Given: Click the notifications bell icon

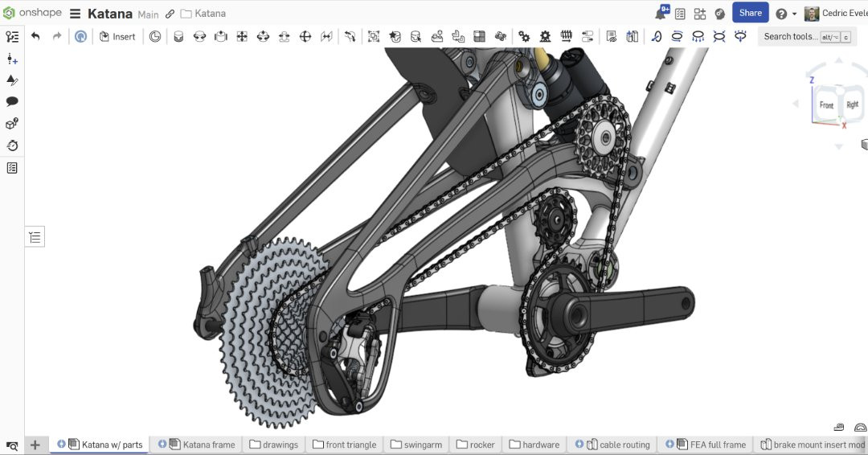Looking at the screenshot, I should pyautogui.click(x=661, y=13).
